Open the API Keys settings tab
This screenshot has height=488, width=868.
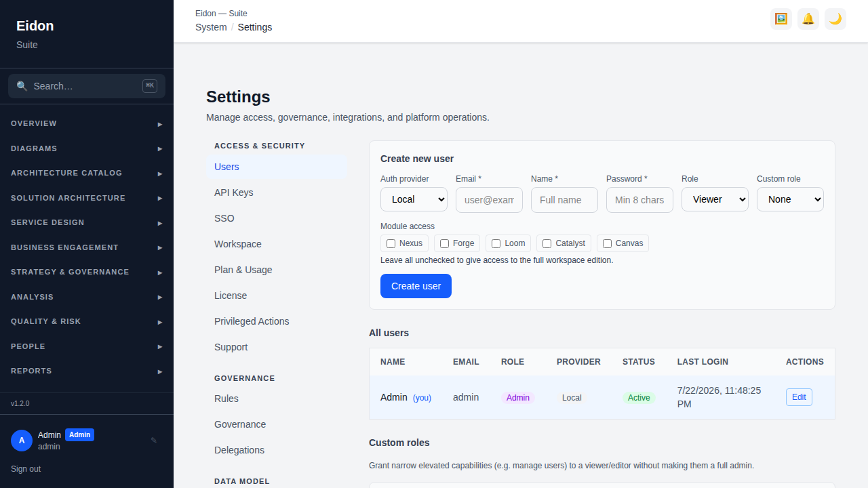point(277,192)
